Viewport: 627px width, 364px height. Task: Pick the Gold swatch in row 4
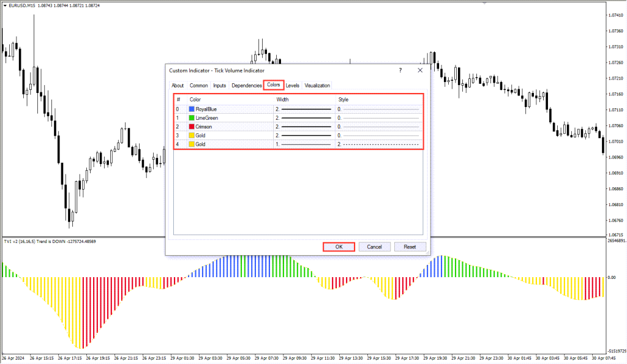click(x=192, y=144)
